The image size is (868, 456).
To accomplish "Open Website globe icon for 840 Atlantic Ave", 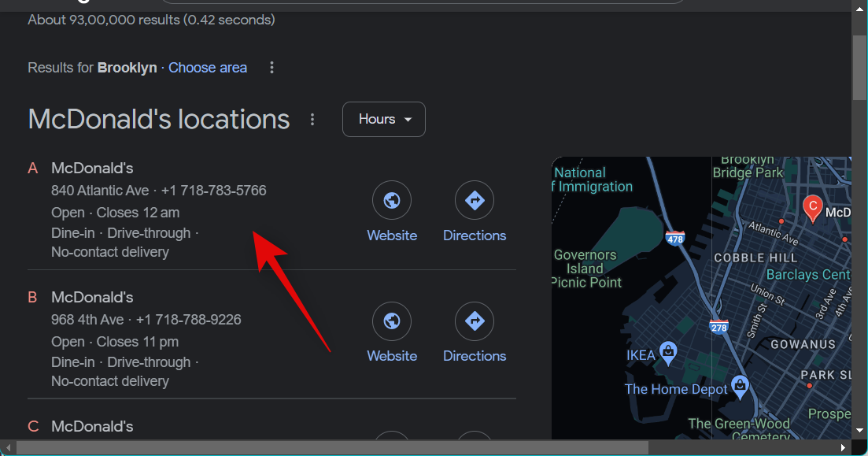I will click(392, 201).
